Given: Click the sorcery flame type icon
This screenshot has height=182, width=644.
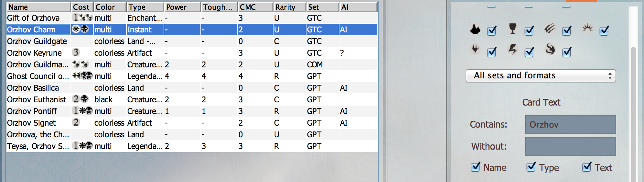Looking at the screenshot, I should (x=550, y=50).
